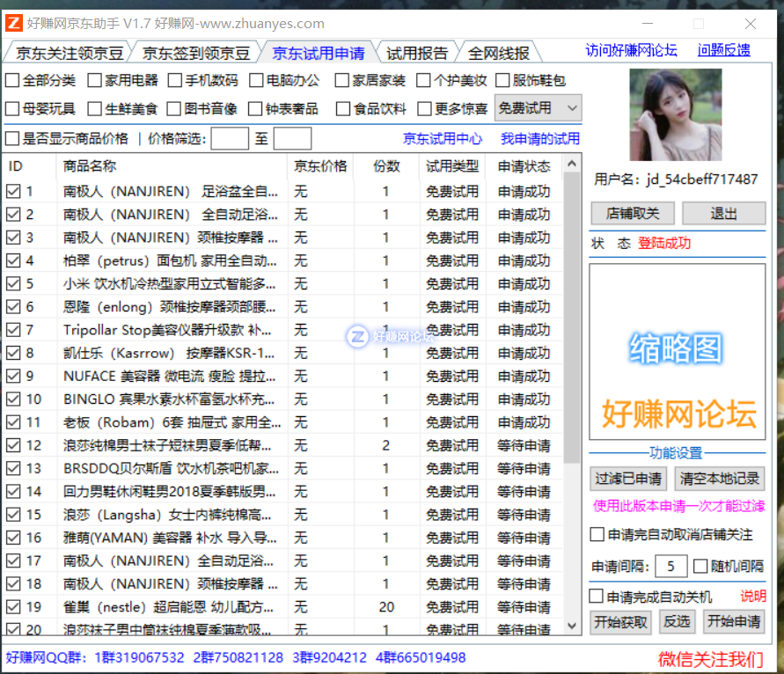Check the 钟表奢品 category
The height and width of the screenshot is (674, 784).
(255, 108)
